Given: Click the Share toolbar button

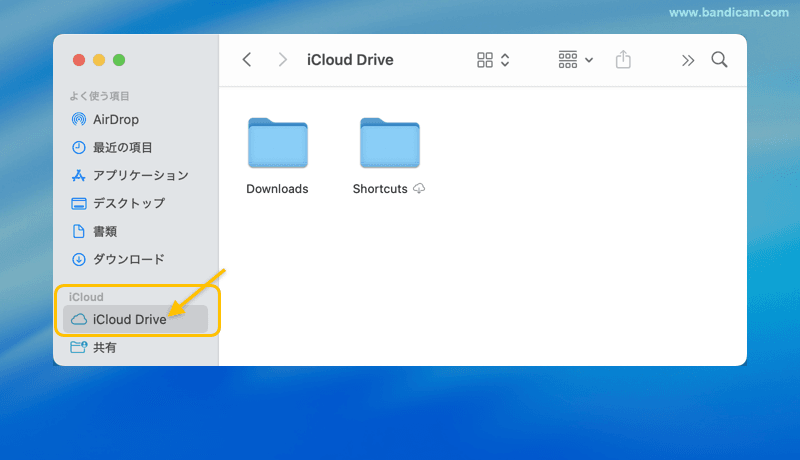Looking at the screenshot, I should [623, 59].
